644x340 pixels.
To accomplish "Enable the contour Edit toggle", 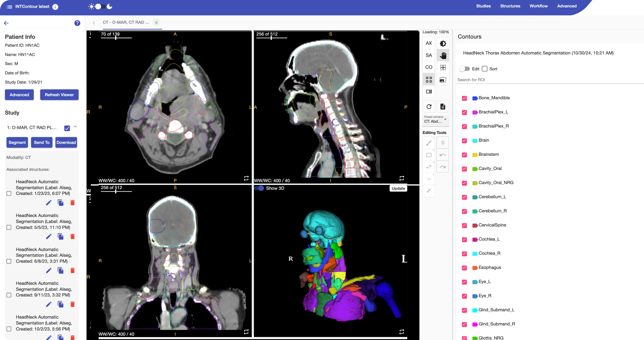I will (464, 69).
